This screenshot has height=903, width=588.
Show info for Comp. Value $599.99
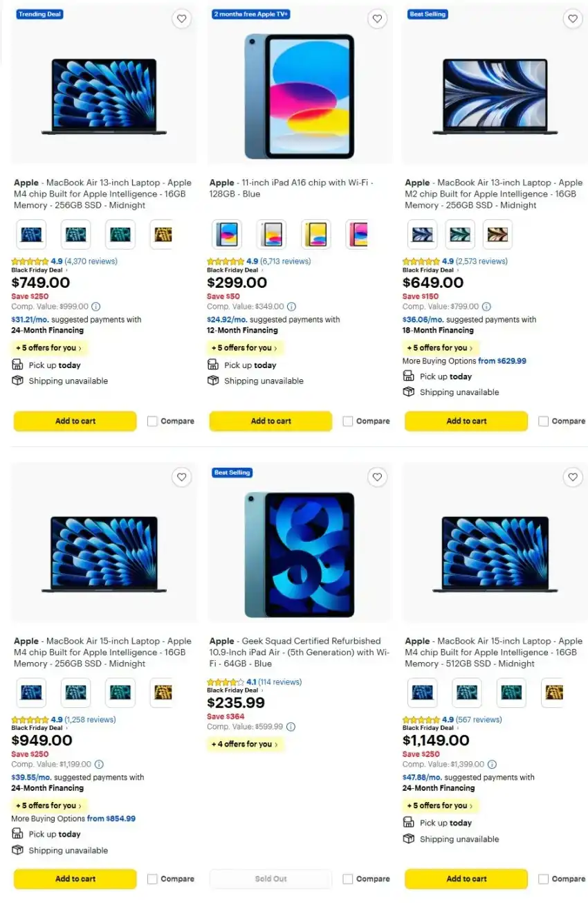coord(291,727)
